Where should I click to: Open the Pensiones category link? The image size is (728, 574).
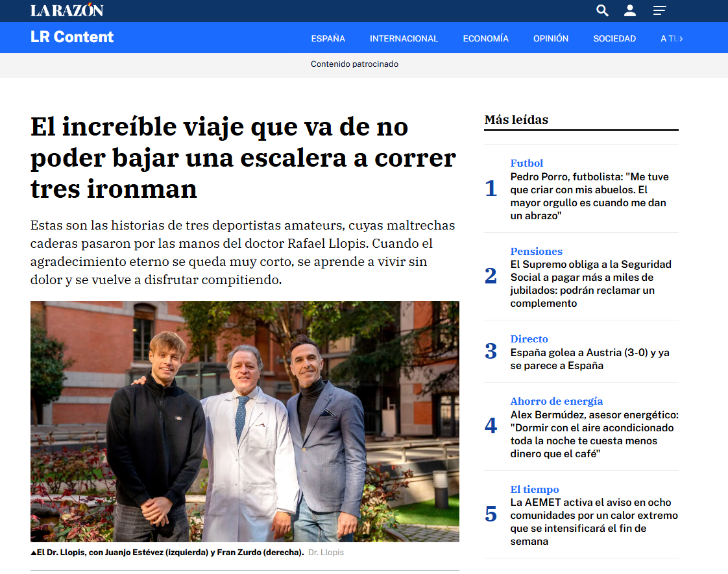click(536, 251)
